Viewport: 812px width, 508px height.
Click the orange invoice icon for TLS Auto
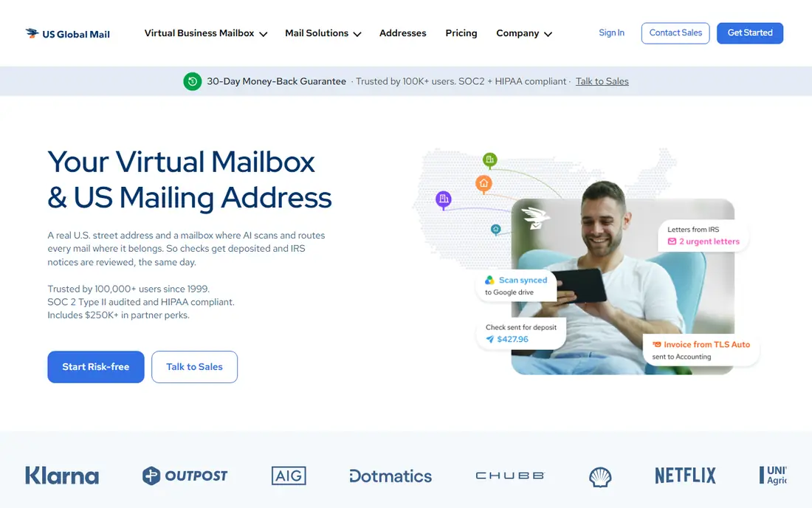point(657,344)
